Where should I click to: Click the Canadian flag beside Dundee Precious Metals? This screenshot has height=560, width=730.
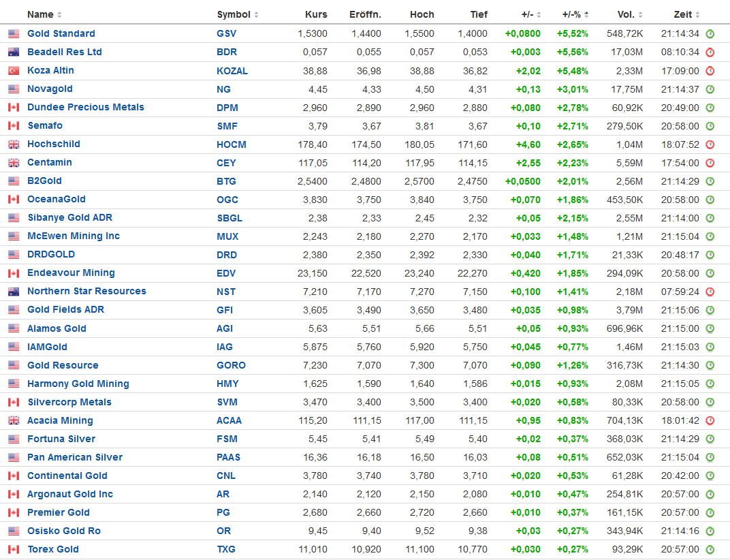point(14,108)
